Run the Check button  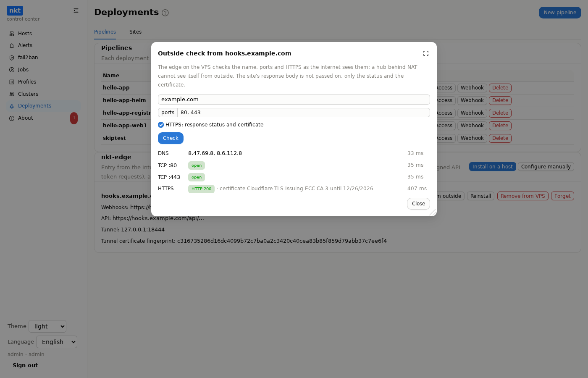pyautogui.click(x=171, y=138)
